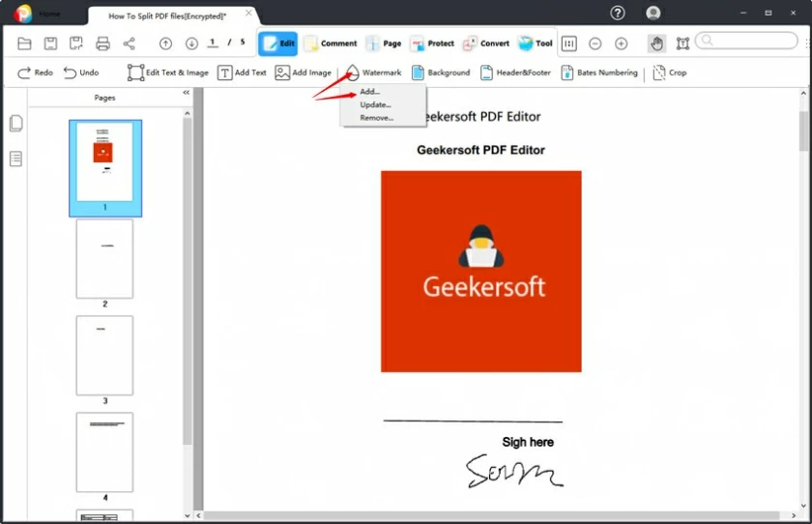The height and width of the screenshot is (524, 812).
Task: Click the Add Image tool
Action: tap(303, 73)
